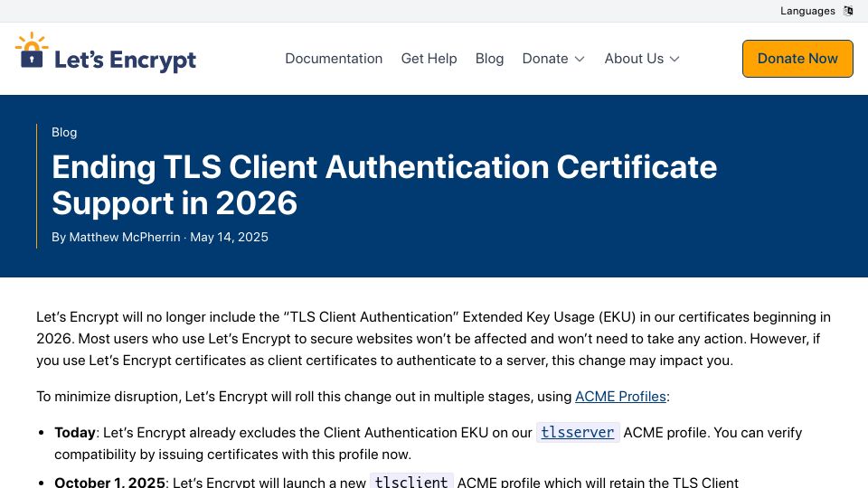
Task: Click the Blog breadcrumb in the banner
Action: [64, 132]
